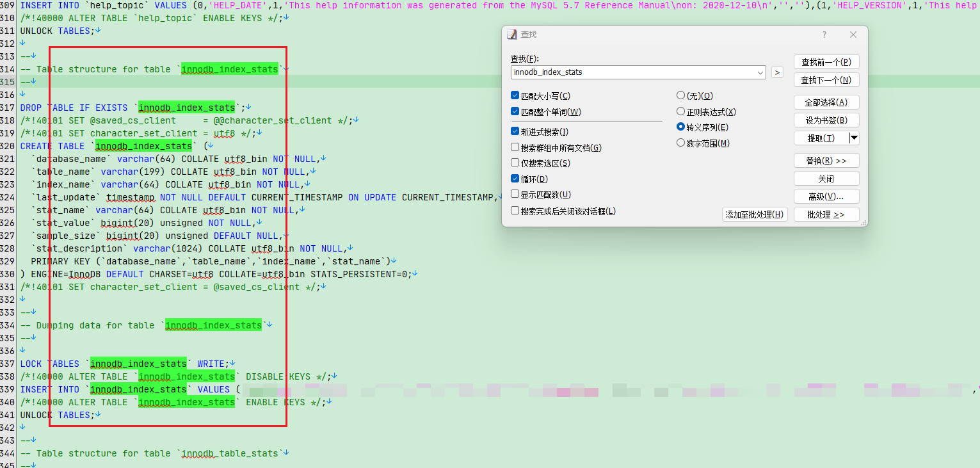Uncheck 匹配大小写(C) match case
Image resolution: width=980 pixels, height=468 pixels.
click(540, 96)
